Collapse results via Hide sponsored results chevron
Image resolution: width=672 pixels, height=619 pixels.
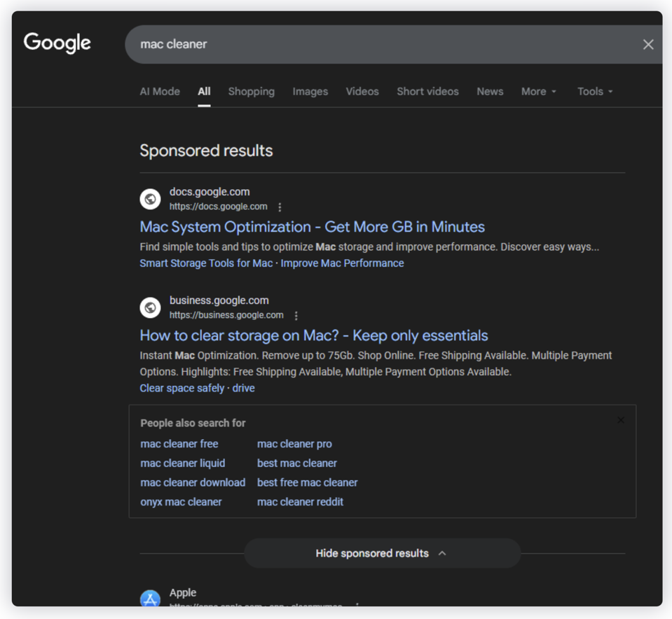click(442, 552)
